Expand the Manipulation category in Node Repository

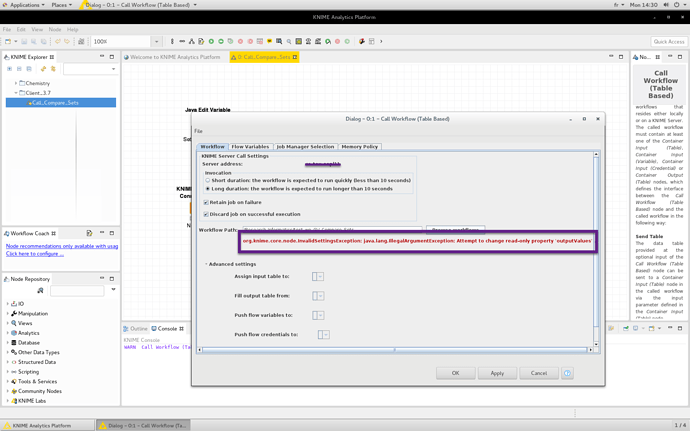tap(7, 313)
